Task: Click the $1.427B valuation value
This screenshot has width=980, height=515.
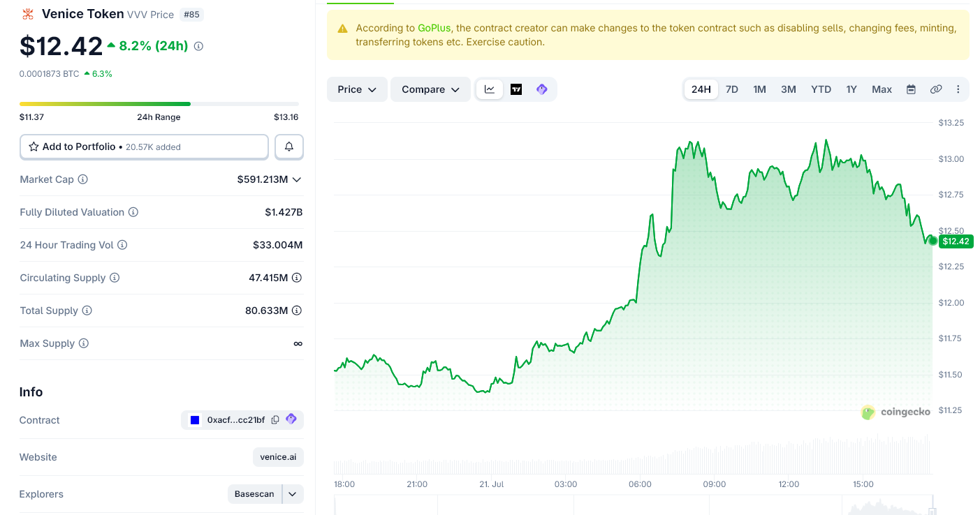Action: tap(284, 212)
